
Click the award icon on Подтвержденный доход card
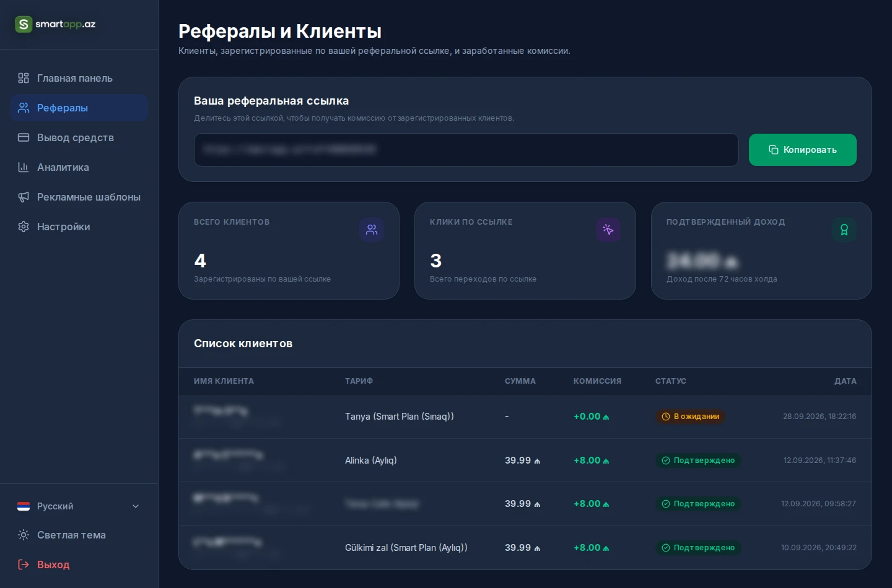coord(844,230)
